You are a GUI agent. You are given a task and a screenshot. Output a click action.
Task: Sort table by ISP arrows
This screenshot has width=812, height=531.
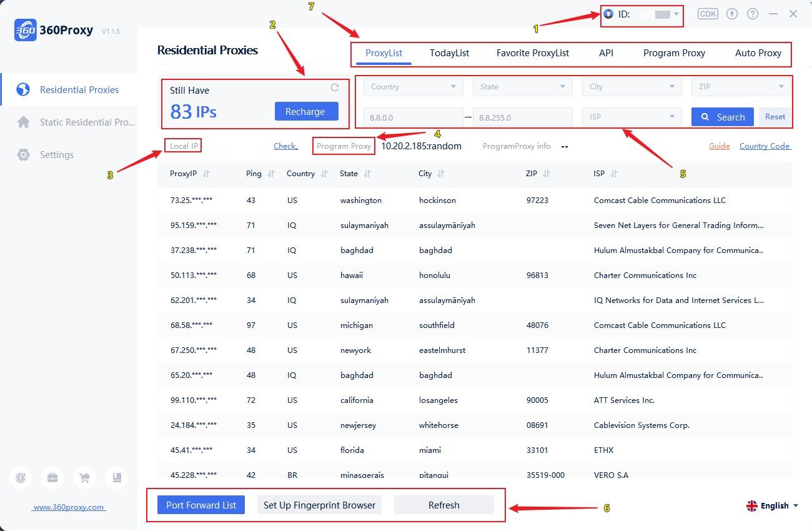614,174
